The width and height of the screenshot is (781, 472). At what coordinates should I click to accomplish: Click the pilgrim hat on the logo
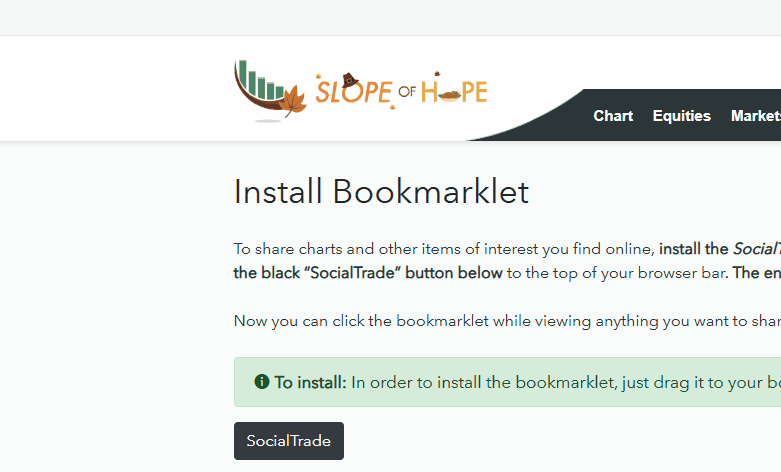pos(349,78)
